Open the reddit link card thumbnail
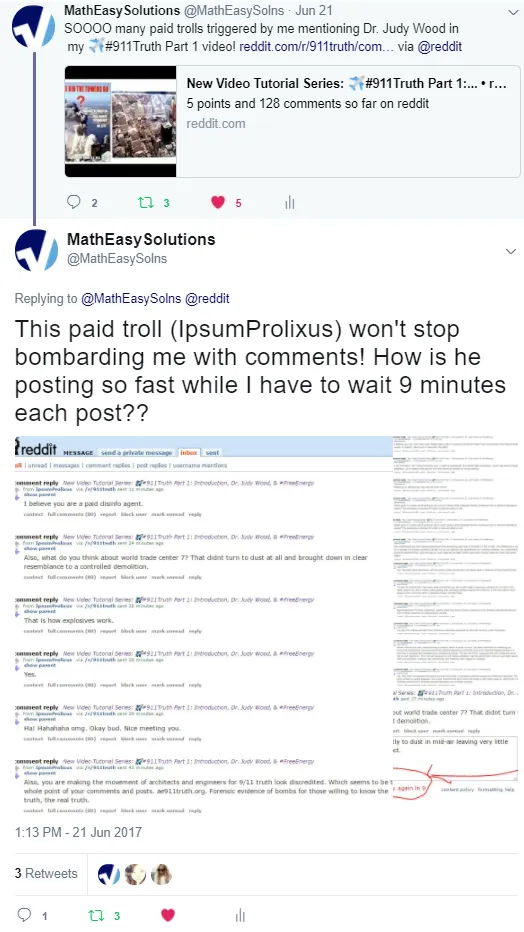Screen dimensions: 524x932 click(x=121, y=121)
